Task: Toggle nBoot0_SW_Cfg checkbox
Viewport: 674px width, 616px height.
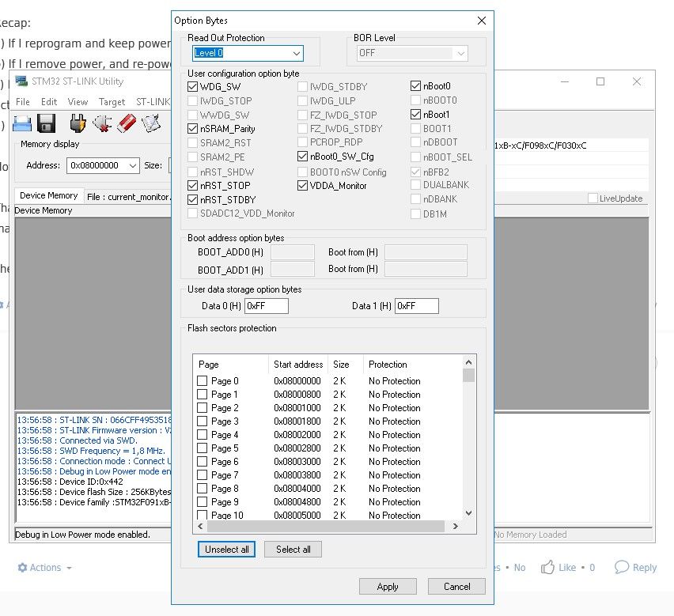Action: pos(303,157)
